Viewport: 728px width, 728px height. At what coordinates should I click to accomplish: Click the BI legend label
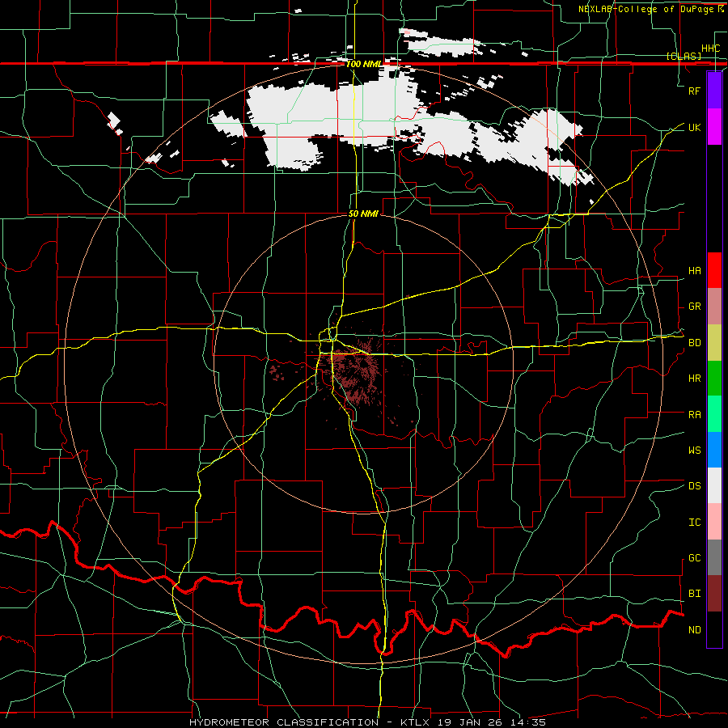point(695,594)
